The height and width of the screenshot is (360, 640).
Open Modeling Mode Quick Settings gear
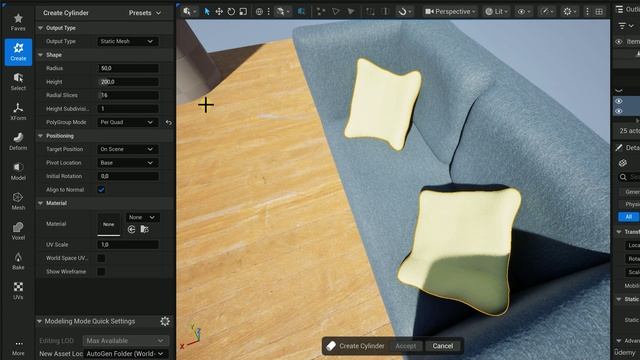tap(165, 321)
